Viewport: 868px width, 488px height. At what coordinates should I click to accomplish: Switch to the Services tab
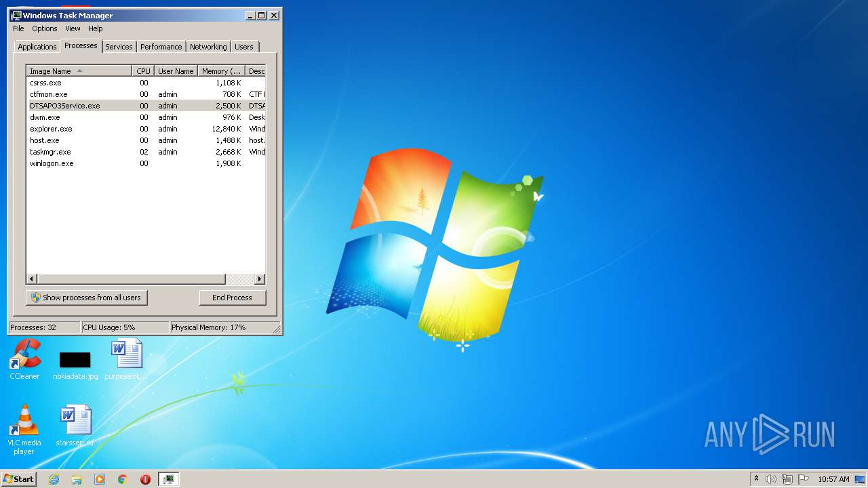point(119,47)
